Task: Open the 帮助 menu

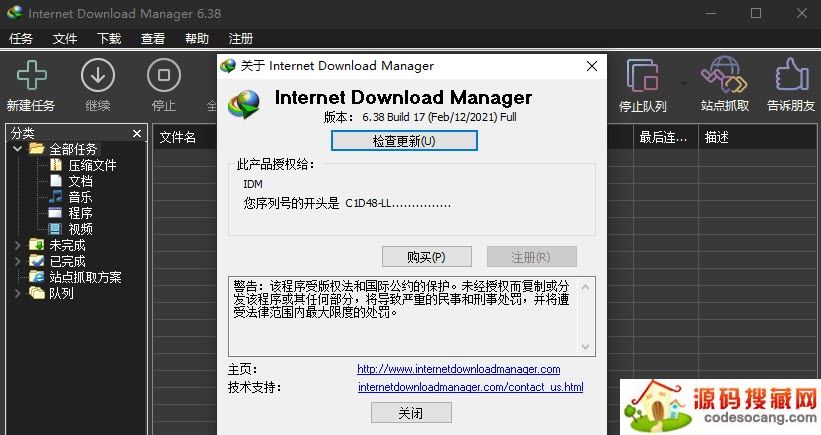Action: [x=197, y=38]
